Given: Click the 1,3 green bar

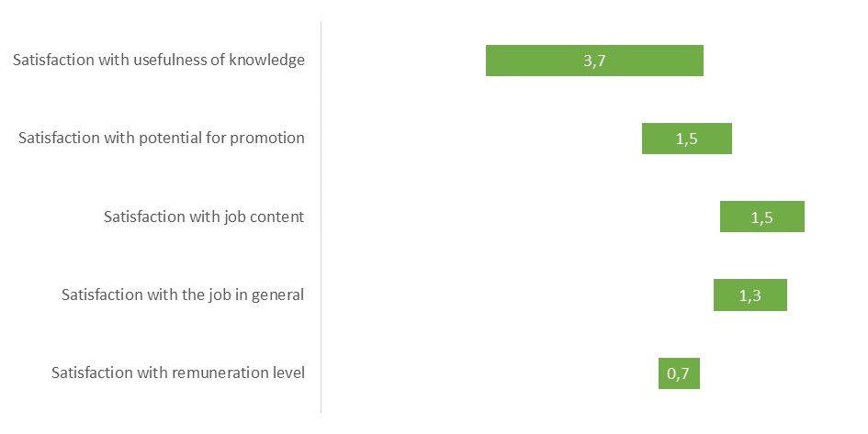Looking at the screenshot, I should click(x=750, y=295).
